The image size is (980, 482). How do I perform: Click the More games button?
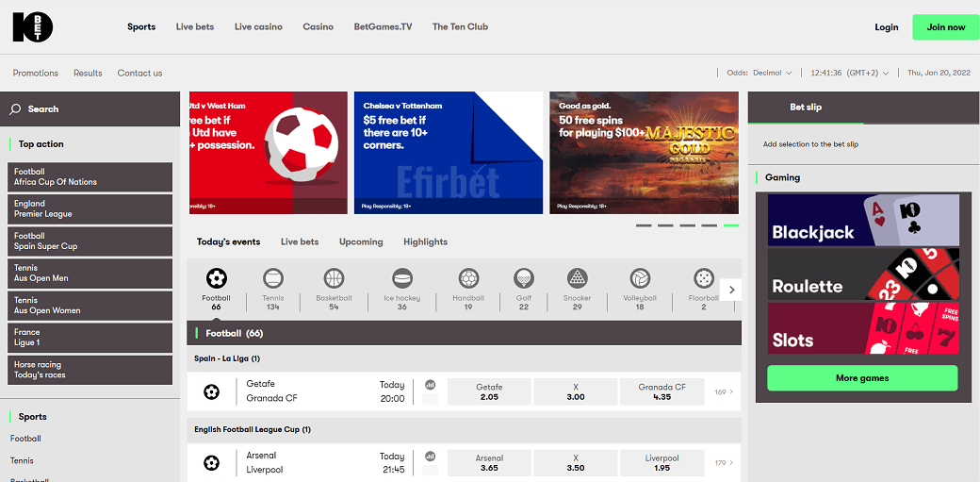(862, 378)
